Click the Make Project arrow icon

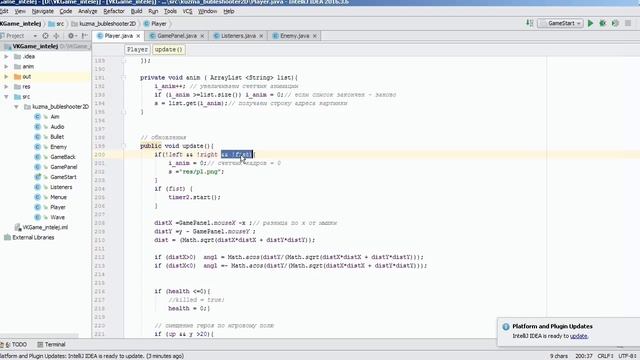click(529, 23)
